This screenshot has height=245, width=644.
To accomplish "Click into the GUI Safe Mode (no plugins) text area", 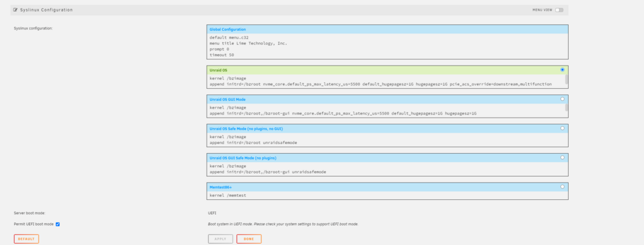I will pyautogui.click(x=387, y=168).
